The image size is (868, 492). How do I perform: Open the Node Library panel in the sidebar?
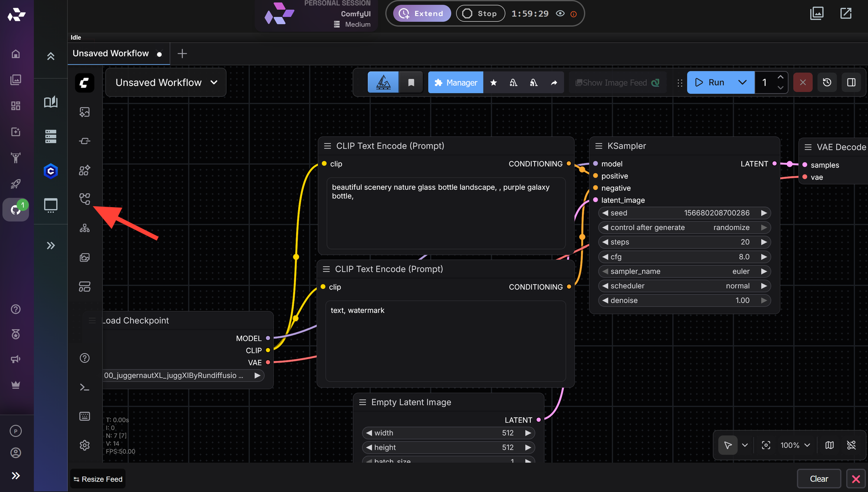point(85,170)
